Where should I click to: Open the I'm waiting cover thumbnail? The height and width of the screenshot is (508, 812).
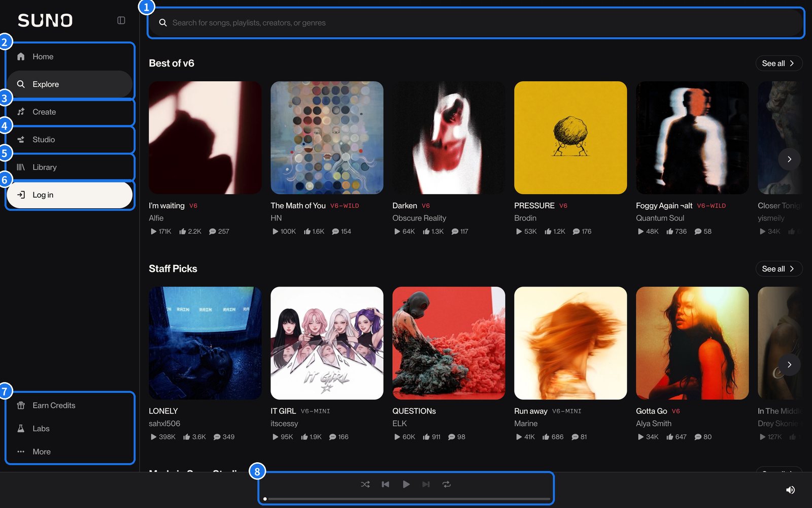[x=205, y=138]
